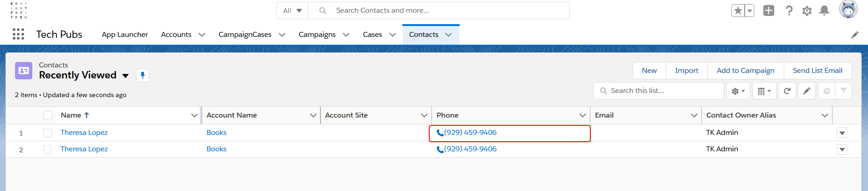Expand the CampaignCases tab menu chevron
Screen dimensions: 868x191
click(282, 35)
